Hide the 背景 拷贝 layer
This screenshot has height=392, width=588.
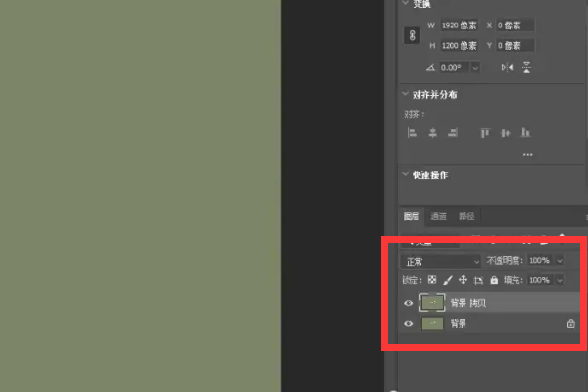point(409,303)
